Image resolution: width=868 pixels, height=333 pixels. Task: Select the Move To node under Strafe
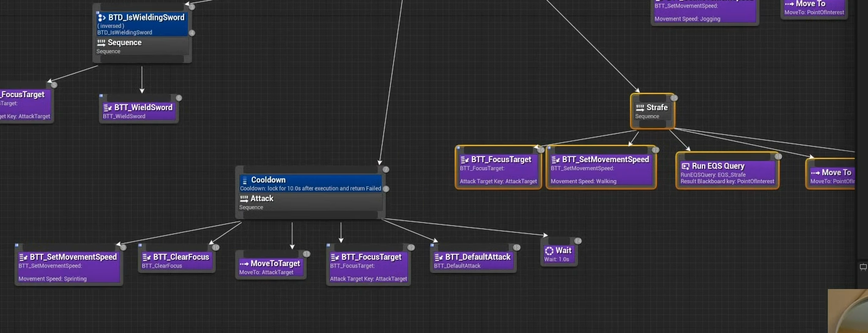point(831,176)
